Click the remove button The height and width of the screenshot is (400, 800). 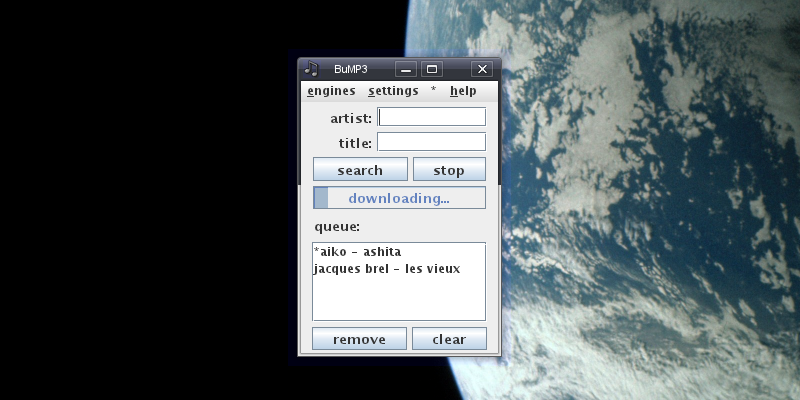point(359,339)
